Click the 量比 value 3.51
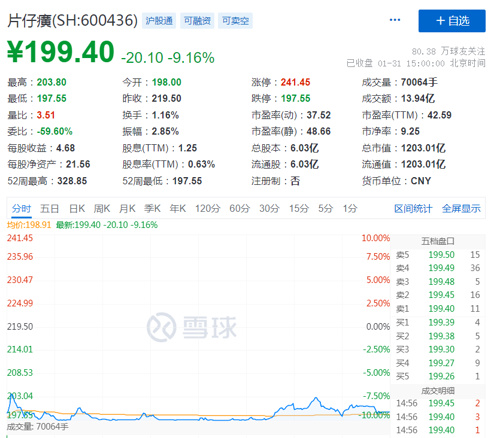The image size is (500, 438). click(x=46, y=115)
